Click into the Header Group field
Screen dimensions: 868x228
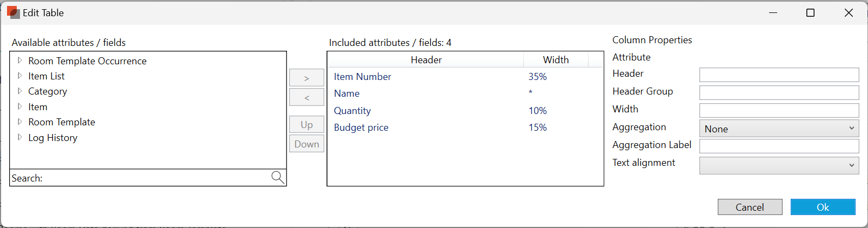(x=779, y=92)
